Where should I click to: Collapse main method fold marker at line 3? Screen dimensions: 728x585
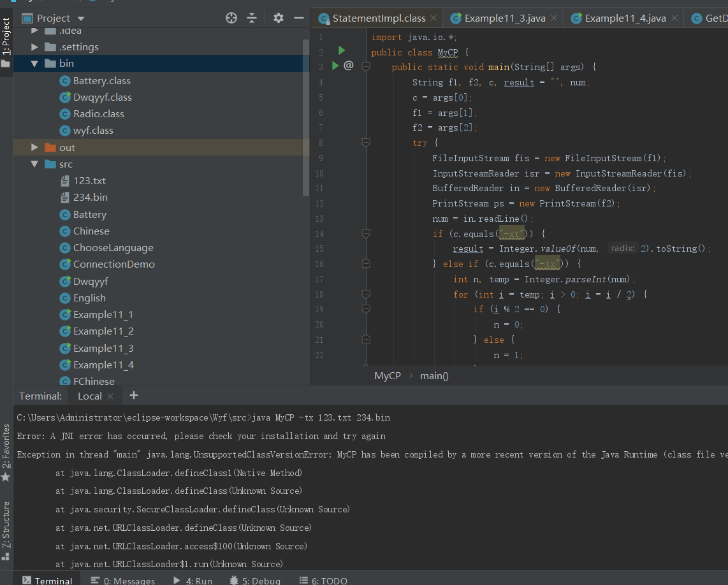point(366,67)
